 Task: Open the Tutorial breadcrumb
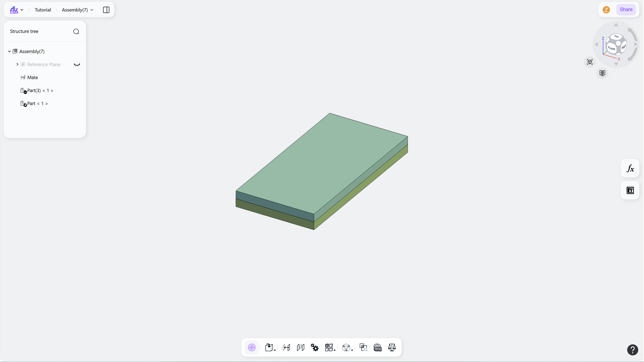click(43, 10)
